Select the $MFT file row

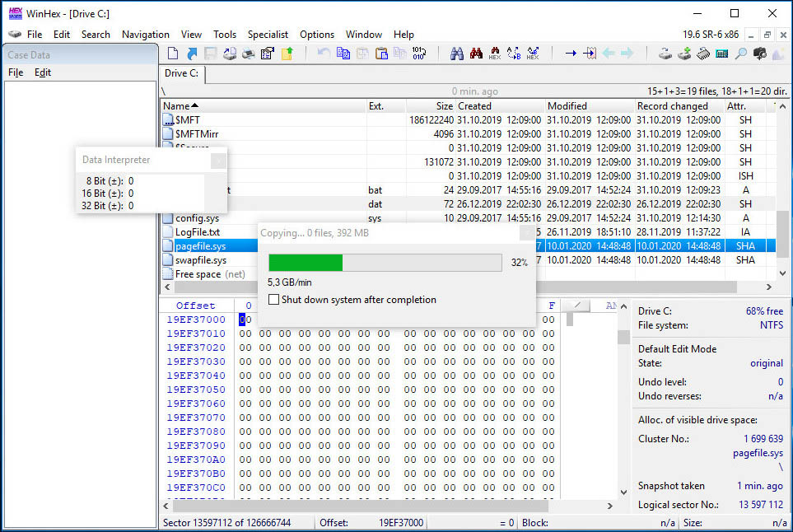coord(468,120)
